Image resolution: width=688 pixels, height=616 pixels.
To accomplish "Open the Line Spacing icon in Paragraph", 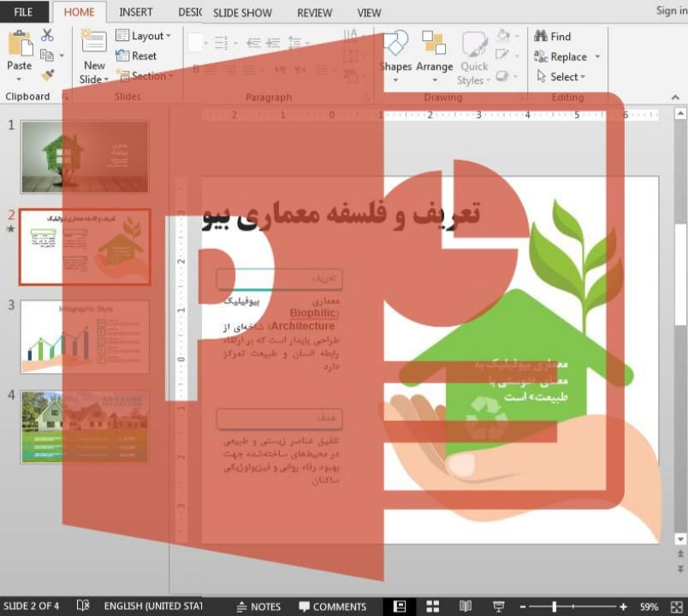I will (x=297, y=43).
